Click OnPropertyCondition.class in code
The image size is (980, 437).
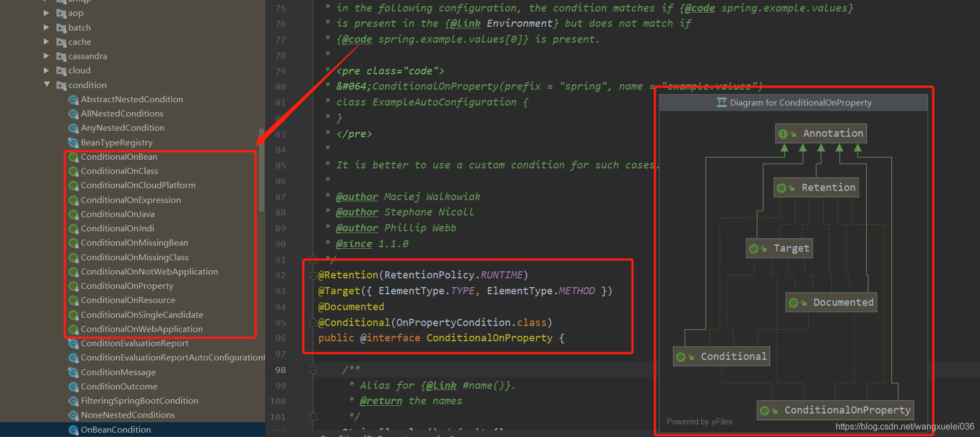coord(471,323)
